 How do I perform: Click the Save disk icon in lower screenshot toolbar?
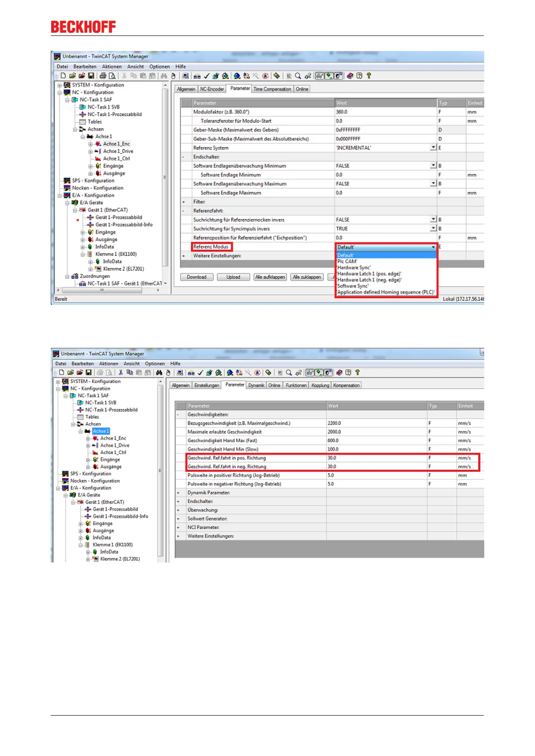(89, 373)
